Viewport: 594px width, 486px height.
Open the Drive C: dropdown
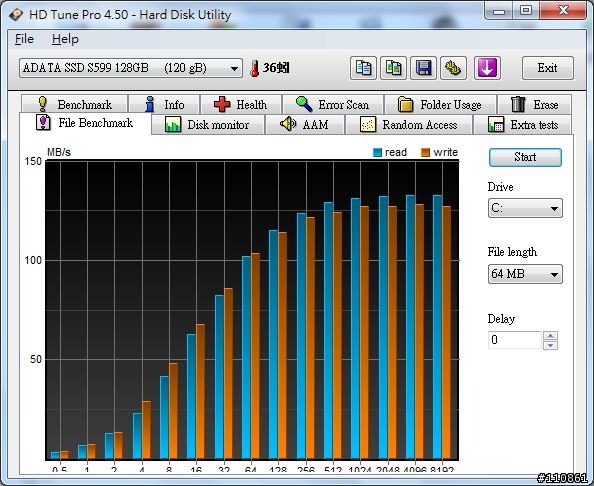tap(525, 208)
